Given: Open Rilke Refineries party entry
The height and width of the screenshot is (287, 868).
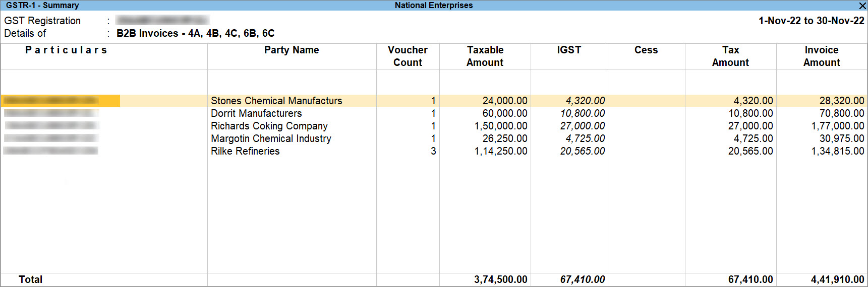Looking at the screenshot, I should (245, 151).
